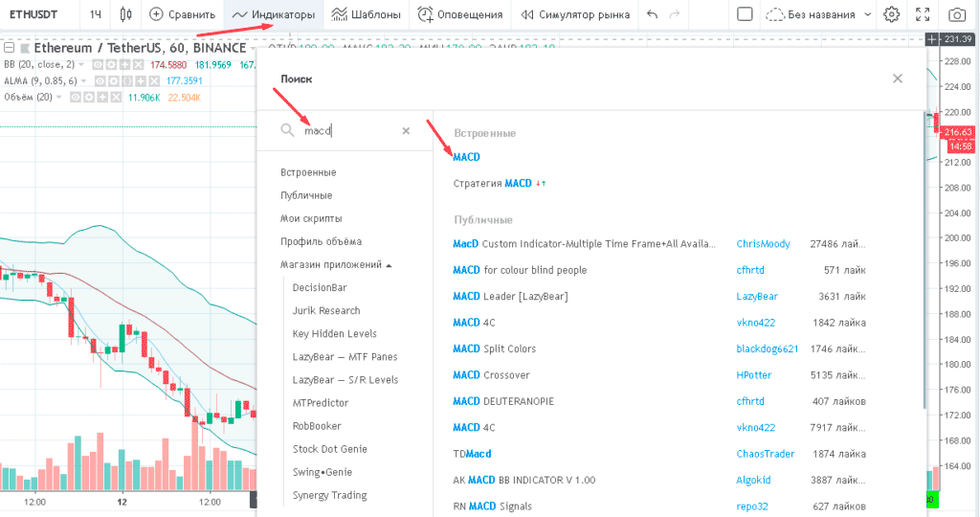Viewport: 980px width, 517px height.
Task: Add the built-in MACD indicator
Action: click(x=466, y=157)
